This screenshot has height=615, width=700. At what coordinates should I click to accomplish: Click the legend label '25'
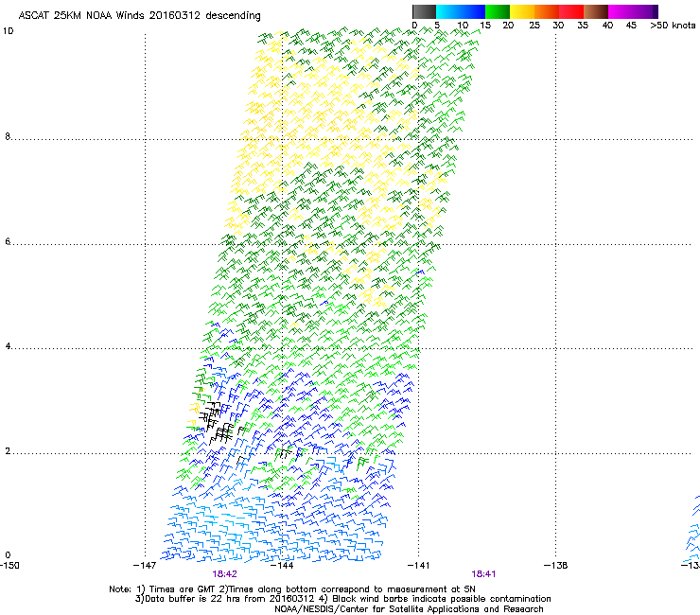pyautogui.click(x=534, y=26)
